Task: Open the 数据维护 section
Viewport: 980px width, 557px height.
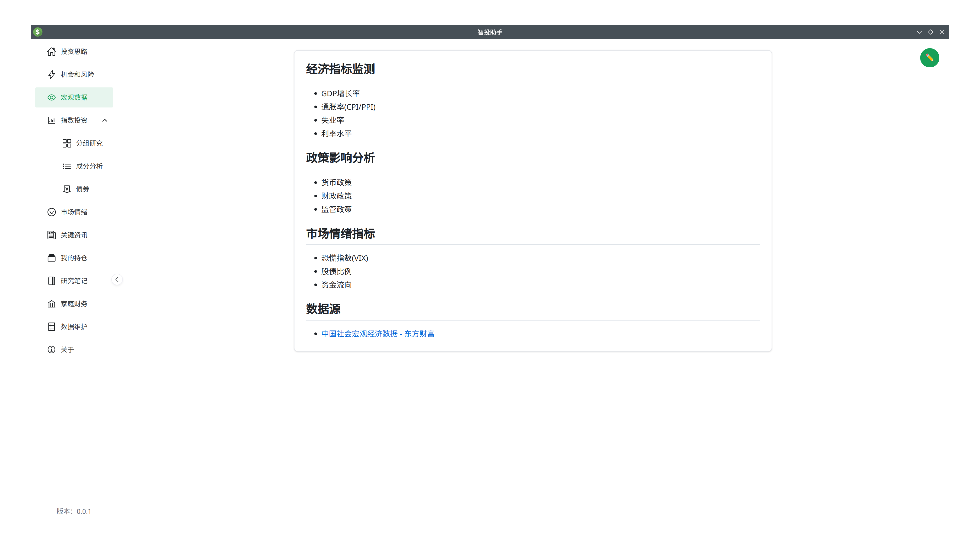Action: coord(74,327)
